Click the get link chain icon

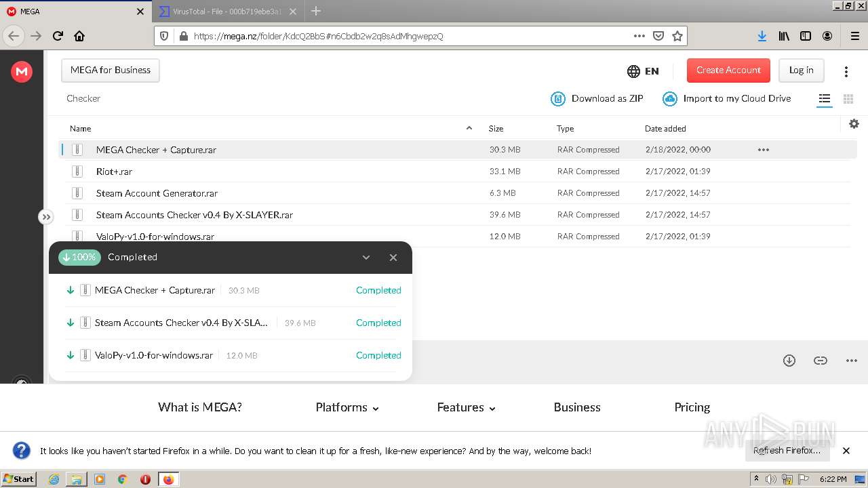(821, 361)
